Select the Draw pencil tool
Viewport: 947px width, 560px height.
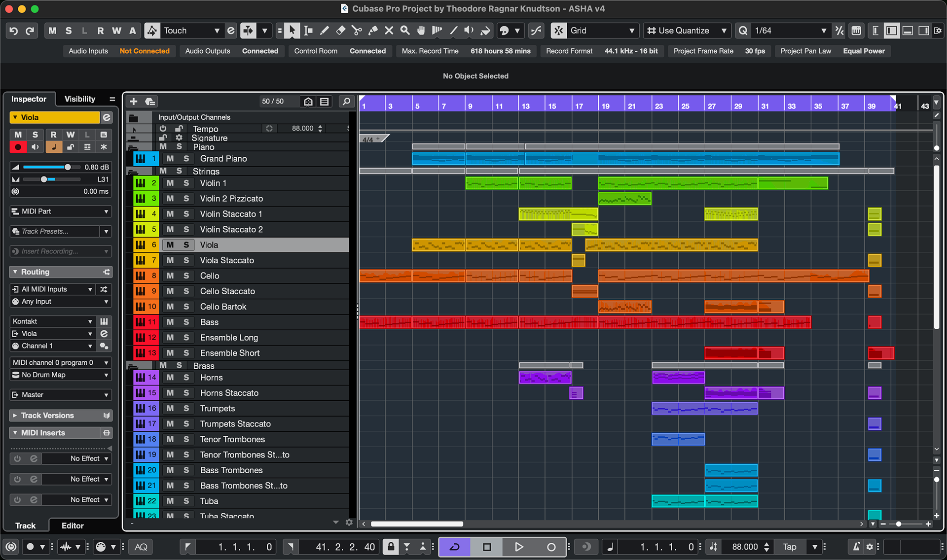324,31
